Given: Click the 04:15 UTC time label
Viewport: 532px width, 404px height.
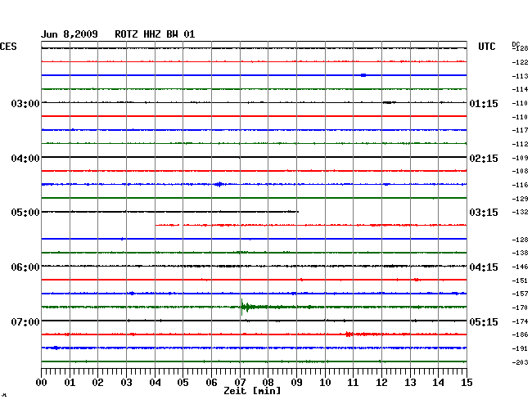Looking at the screenshot, I should point(484,267).
